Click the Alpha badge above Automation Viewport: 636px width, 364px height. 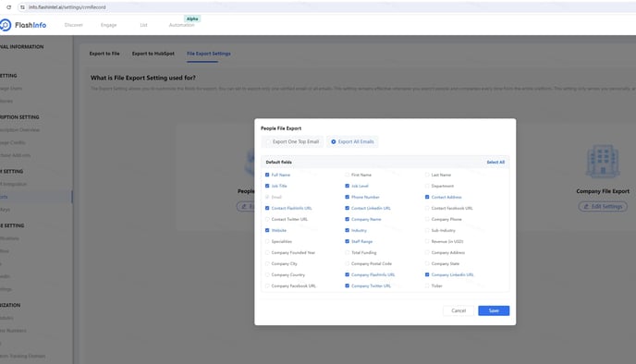tap(192, 18)
